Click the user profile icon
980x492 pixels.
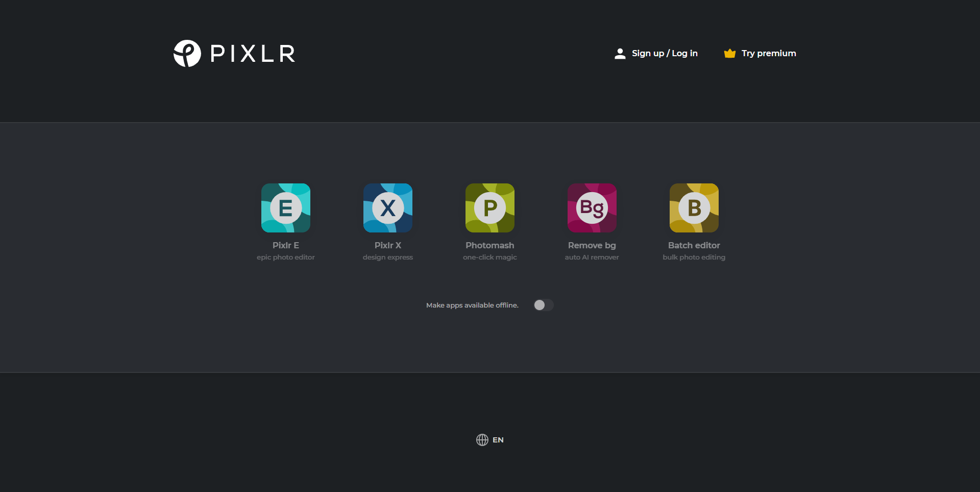(x=620, y=54)
